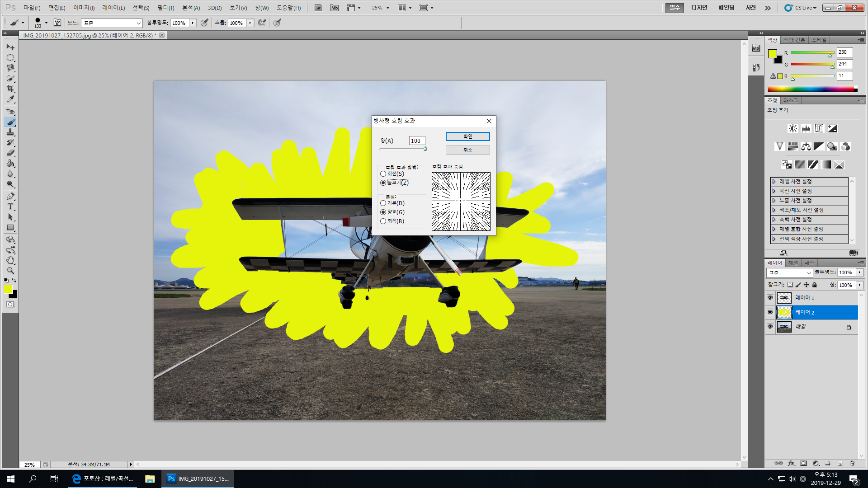Screen dimensions: 868x488
Task: Select the Clone Stamp tool
Action: (10, 132)
